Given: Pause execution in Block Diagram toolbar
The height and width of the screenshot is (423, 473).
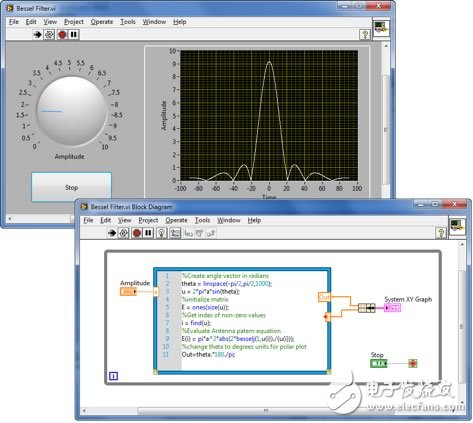Looking at the screenshot, I should tap(148, 233).
